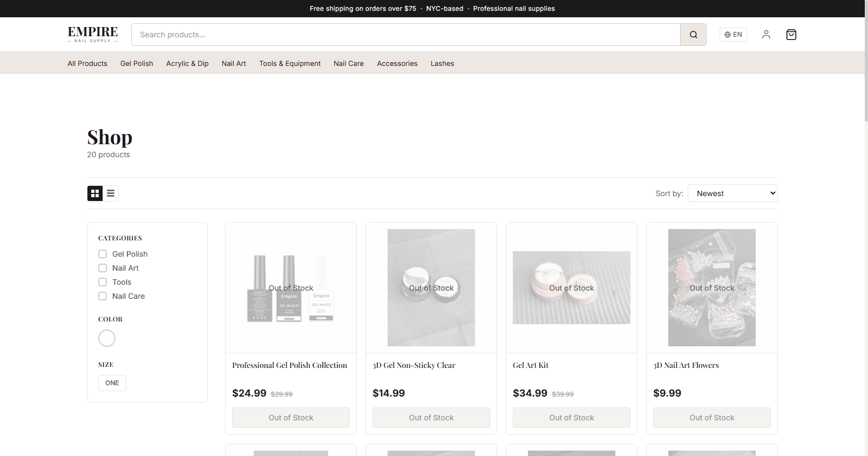
Task: Click the search magnifier icon button
Action: pos(693,35)
